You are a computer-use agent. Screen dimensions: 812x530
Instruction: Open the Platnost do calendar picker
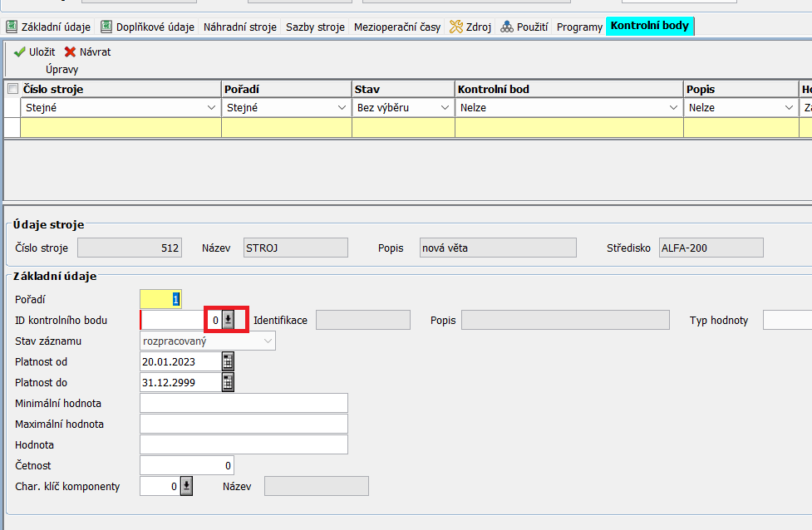click(x=228, y=382)
